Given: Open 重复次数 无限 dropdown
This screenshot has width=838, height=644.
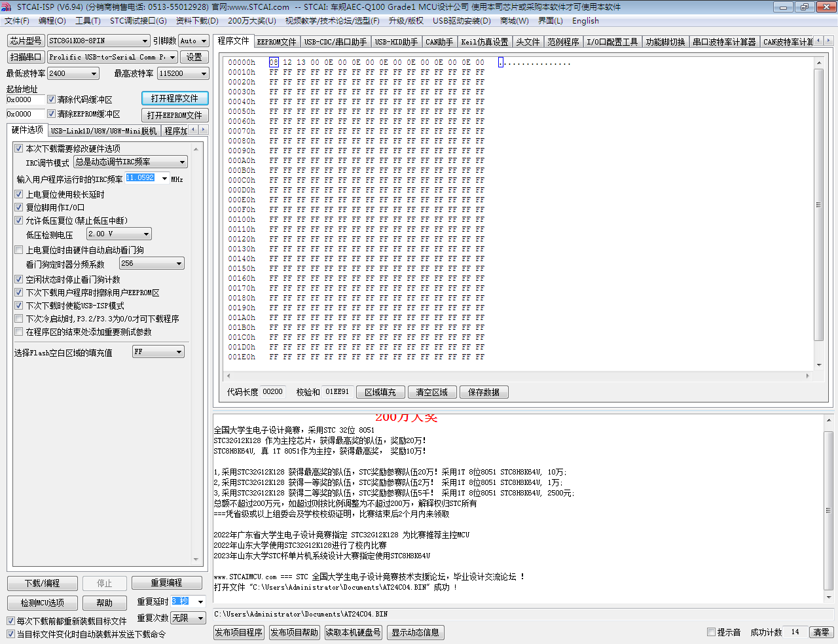Looking at the screenshot, I should [x=189, y=618].
